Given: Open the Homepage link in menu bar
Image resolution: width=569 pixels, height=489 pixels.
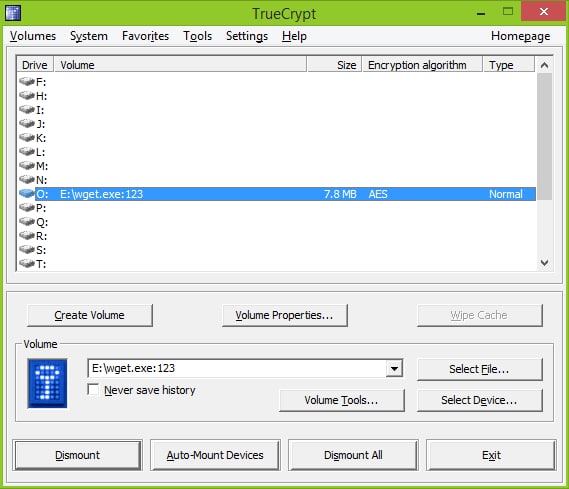Looking at the screenshot, I should point(520,36).
